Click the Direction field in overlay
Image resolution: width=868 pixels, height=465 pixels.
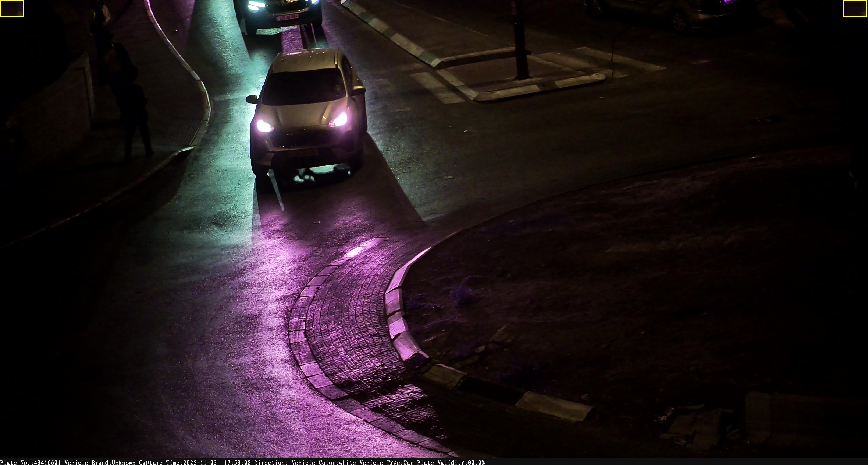(x=271, y=462)
